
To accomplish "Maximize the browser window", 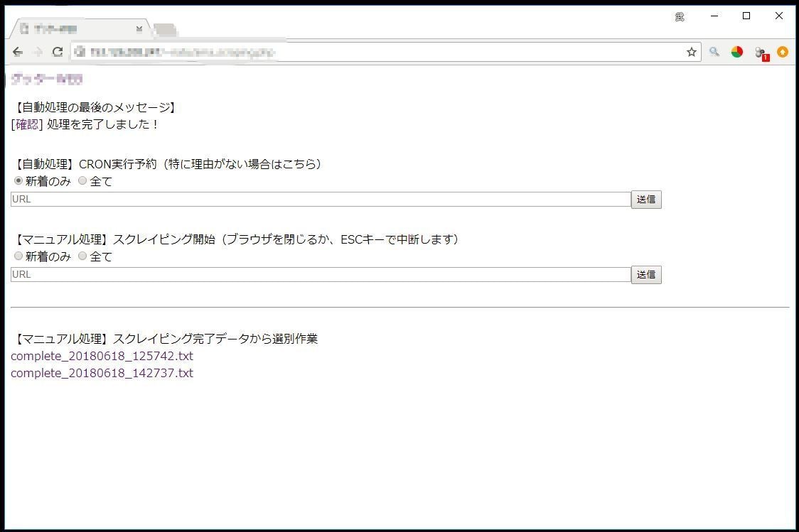I will pyautogui.click(x=746, y=16).
